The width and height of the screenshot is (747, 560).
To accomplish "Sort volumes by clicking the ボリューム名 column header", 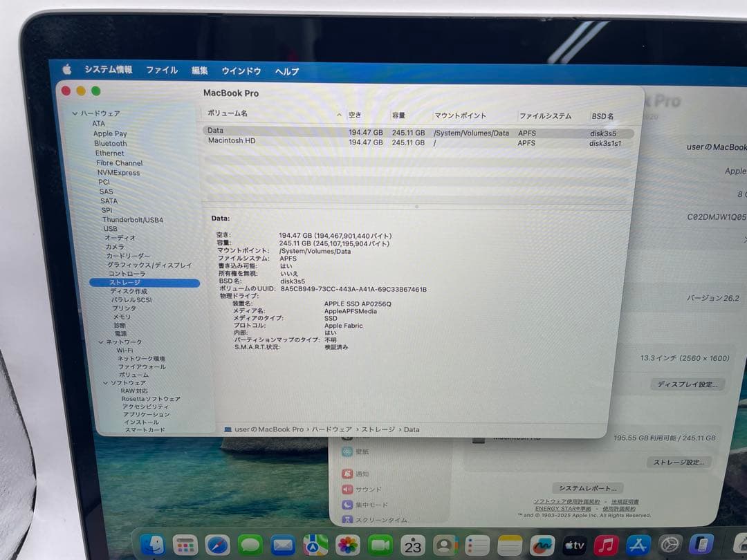I will click(x=230, y=115).
